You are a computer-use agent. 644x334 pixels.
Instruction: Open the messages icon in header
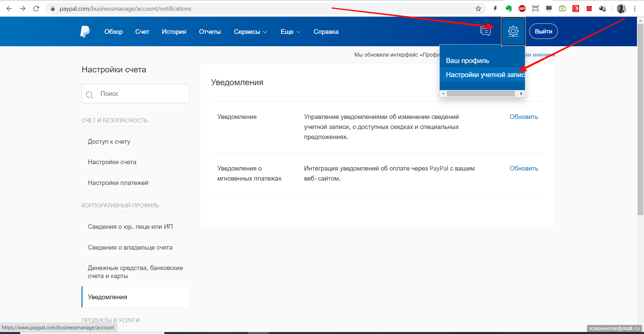pyautogui.click(x=485, y=31)
